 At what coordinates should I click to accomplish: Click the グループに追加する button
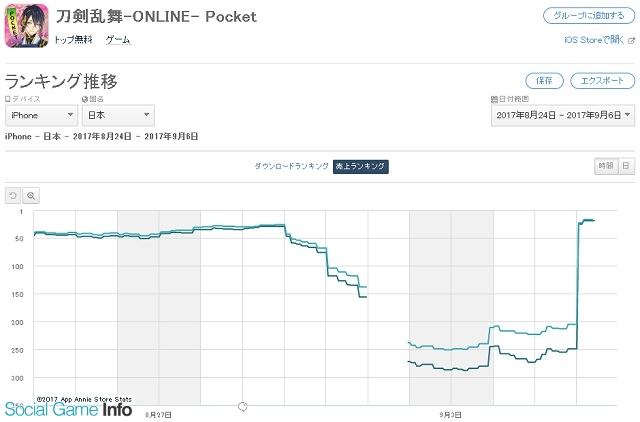pos(589,16)
